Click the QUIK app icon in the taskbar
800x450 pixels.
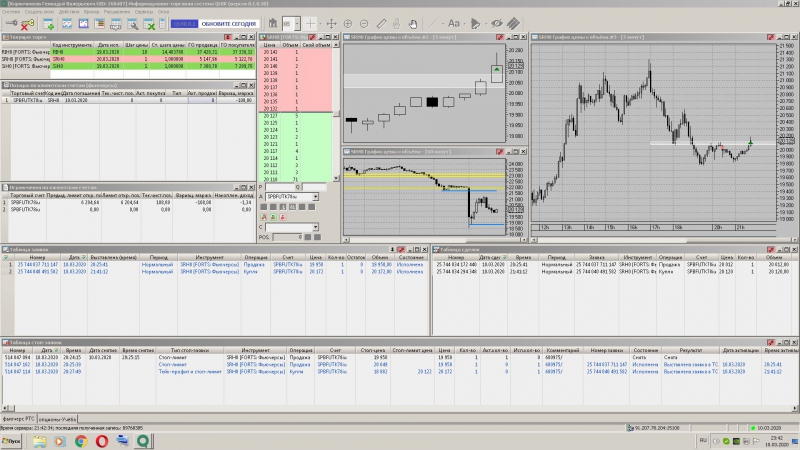point(143,441)
